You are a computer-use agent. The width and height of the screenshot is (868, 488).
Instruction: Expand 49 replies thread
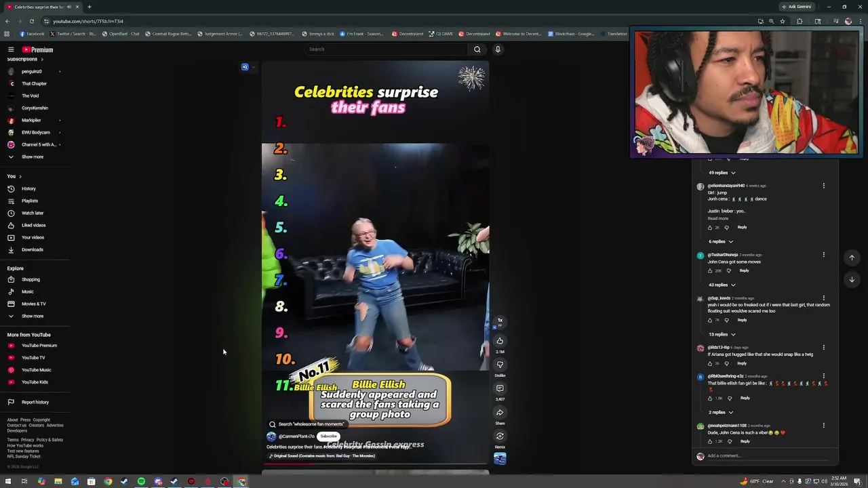[x=722, y=173]
